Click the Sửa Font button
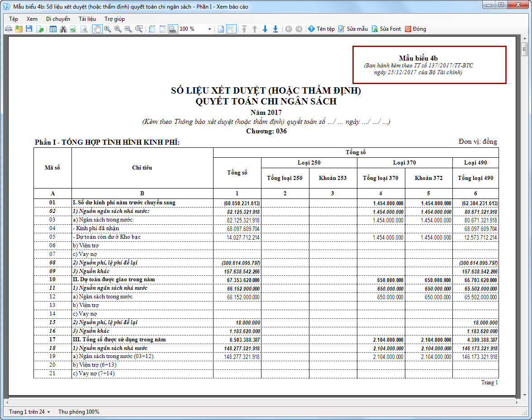The height and width of the screenshot is (420, 532). coord(386,29)
